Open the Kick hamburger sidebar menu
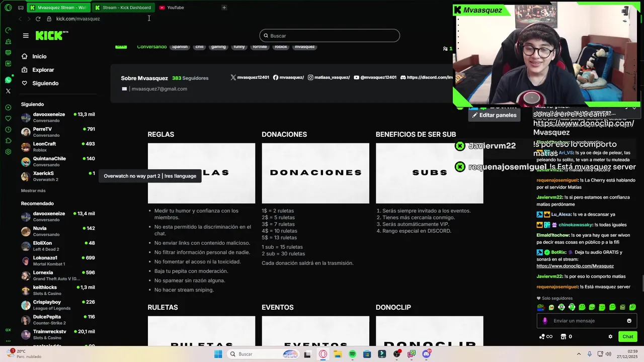The height and width of the screenshot is (362, 644). 26,35
